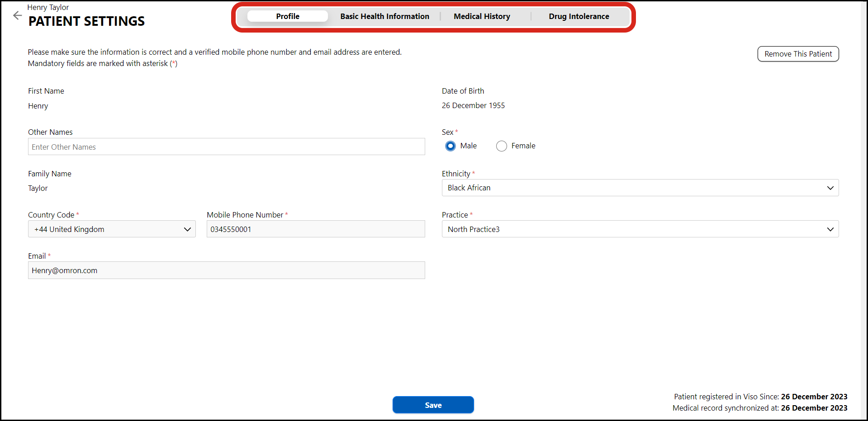Focus the Mobile Phone Number field
The width and height of the screenshot is (868, 421).
click(315, 229)
